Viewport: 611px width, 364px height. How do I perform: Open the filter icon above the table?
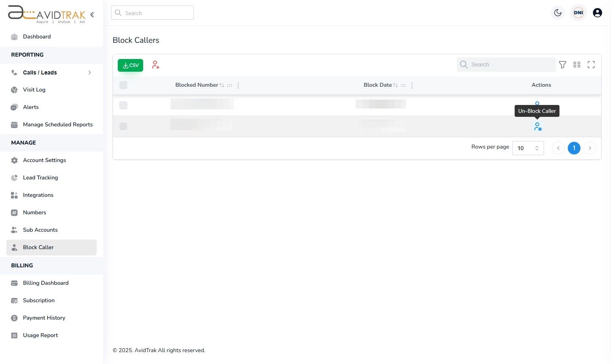pyautogui.click(x=563, y=65)
